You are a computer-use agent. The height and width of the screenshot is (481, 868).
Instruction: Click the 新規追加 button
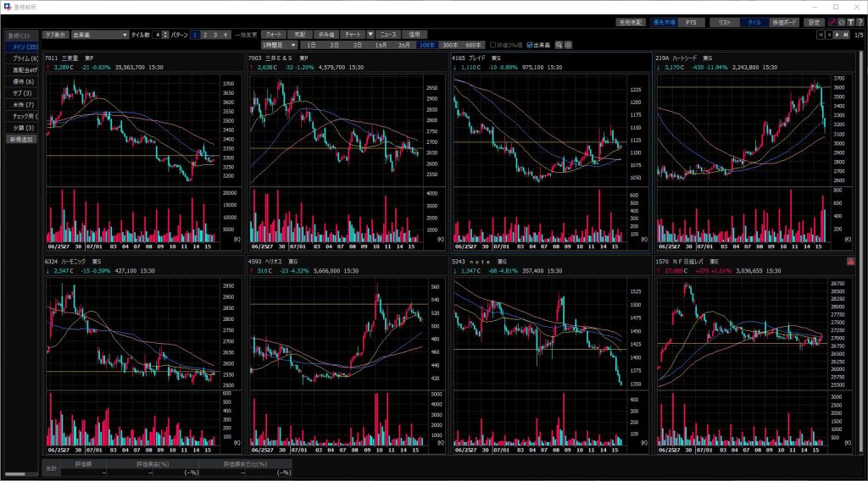click(x=21, y=138)
